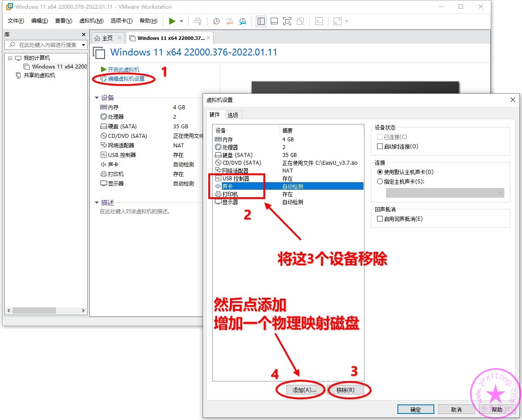This screenshot has height=420, width=522.
Task: Open the stretch display dropdown arrow
Action: click(x=346, y=21)
